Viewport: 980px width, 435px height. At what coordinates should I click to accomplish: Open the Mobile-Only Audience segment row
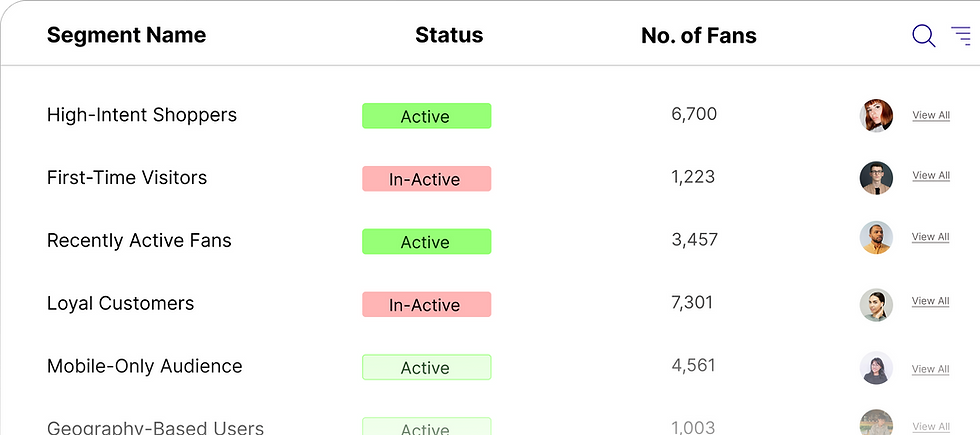pyautogui.click(x=144, y=366)
